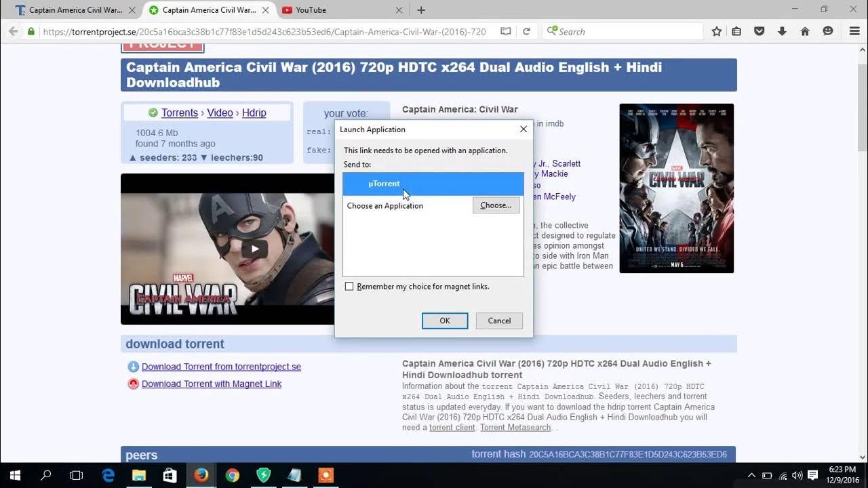
Task: Enable Remember my choice for magnet links
Action: pyautogui.click(x=349, y=287)
